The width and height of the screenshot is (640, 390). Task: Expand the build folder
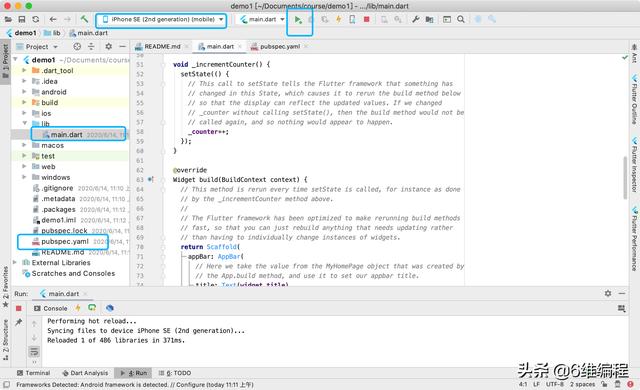pos(24,102)
